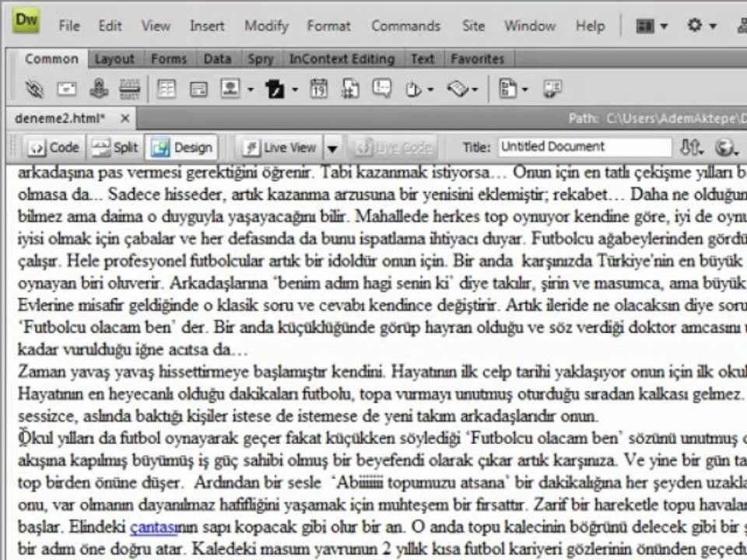Expand the Images dropdown arrow
This screenshot has width=747, height=560.
tap(251, 89)
